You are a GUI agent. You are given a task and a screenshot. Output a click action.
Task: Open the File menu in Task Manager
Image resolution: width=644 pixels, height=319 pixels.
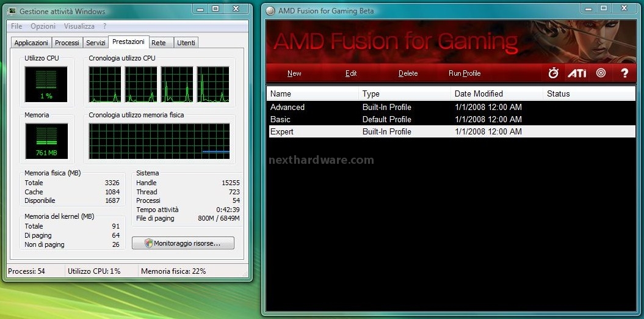[x=16, y=26]
